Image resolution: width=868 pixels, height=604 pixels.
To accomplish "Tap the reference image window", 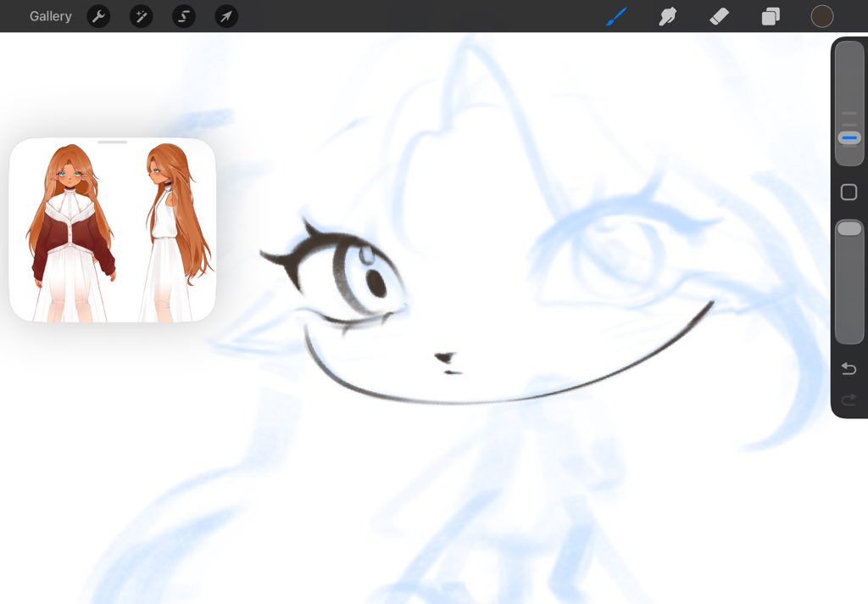I will click(113, 230).
